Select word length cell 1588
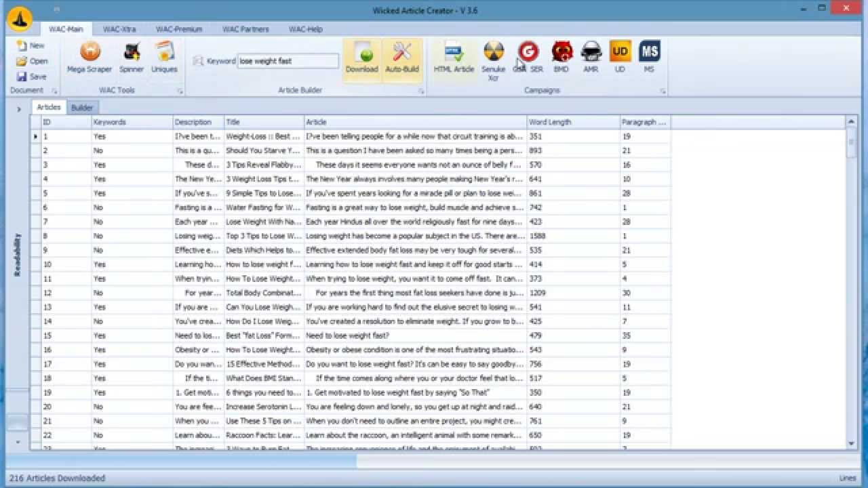868x488 pixels. click(x=574, y=236)
